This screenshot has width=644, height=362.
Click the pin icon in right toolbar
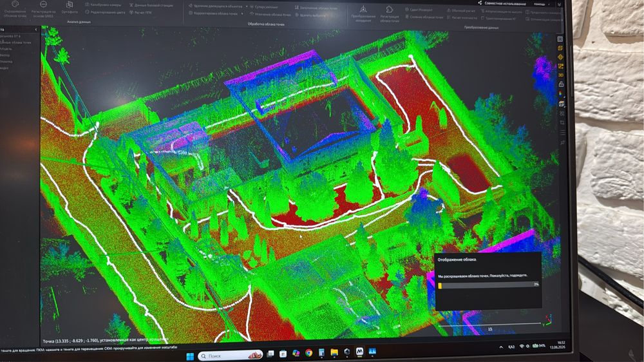[562, 142]
